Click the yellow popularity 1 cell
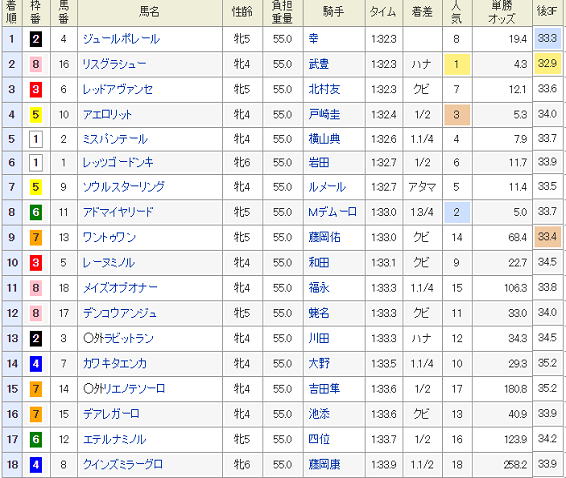This screenshot has width=566, height=478. (x=457, y=64)
